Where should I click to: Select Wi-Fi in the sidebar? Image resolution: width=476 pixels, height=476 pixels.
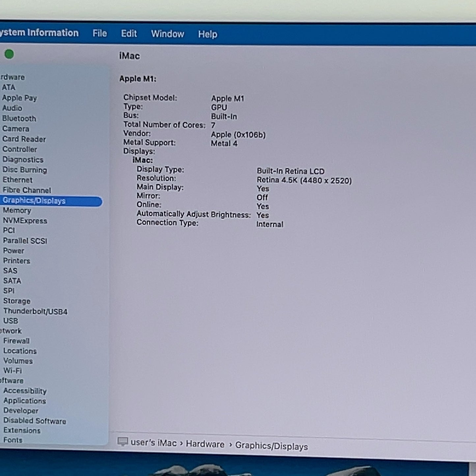tap(13, 371)
